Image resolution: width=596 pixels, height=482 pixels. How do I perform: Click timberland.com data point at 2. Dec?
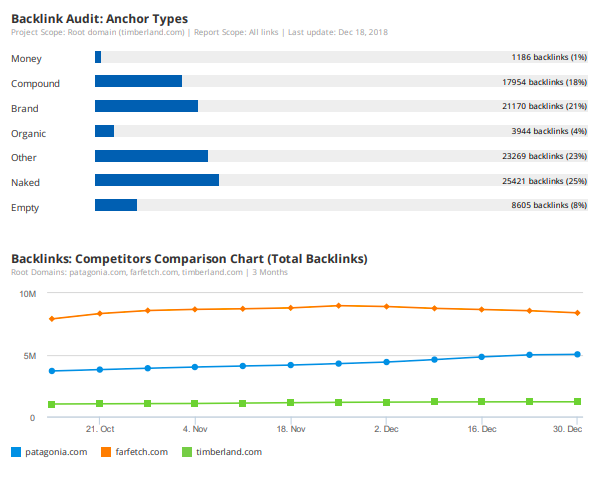click(387, 403)
